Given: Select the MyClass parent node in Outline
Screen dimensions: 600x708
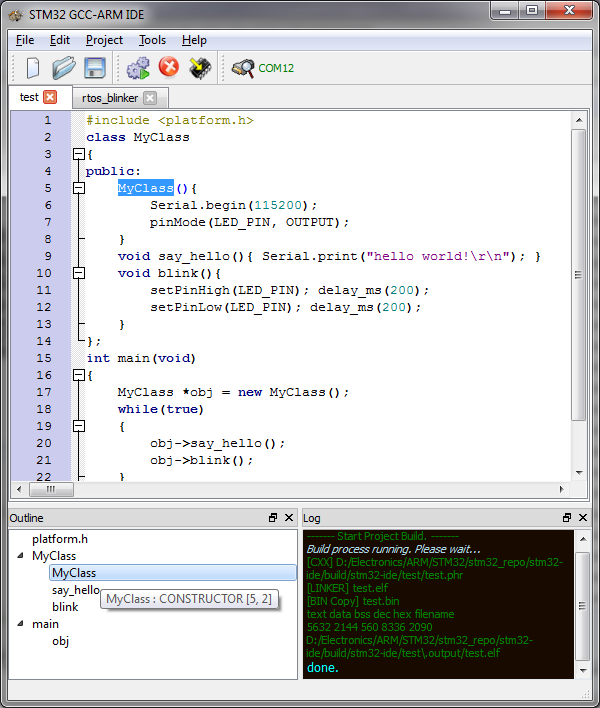Looking at the screenshot, I should (x=54, y=556).
